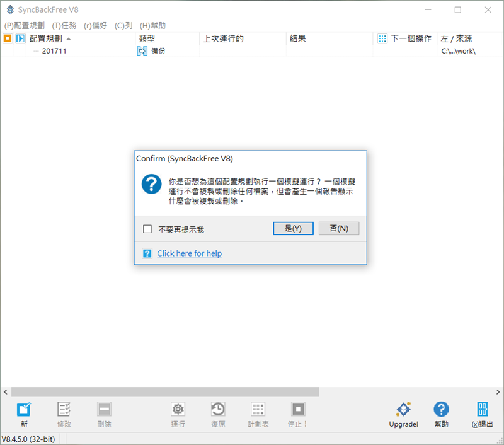
Task: Open the (H)幫助 menu
Action: 152,25
